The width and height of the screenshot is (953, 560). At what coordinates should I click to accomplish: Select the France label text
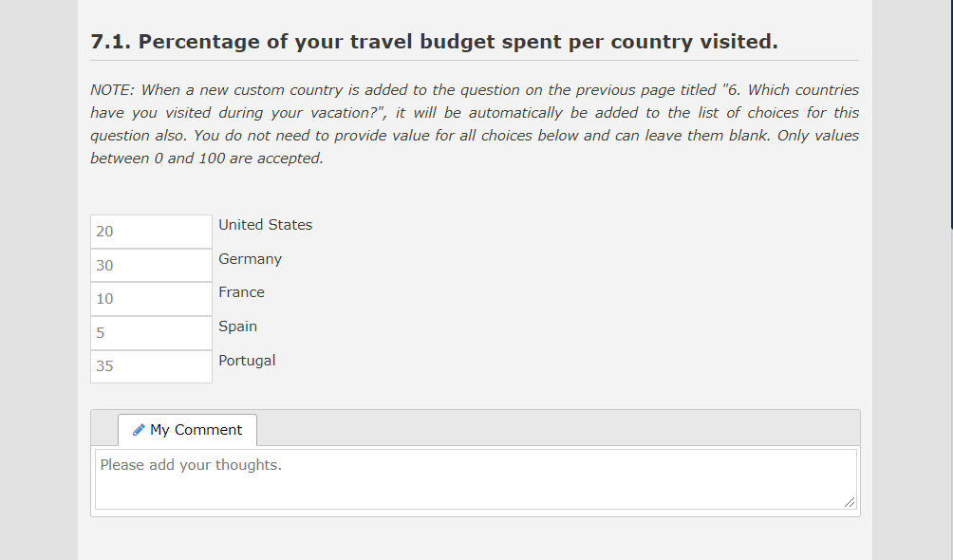(241, 292)
